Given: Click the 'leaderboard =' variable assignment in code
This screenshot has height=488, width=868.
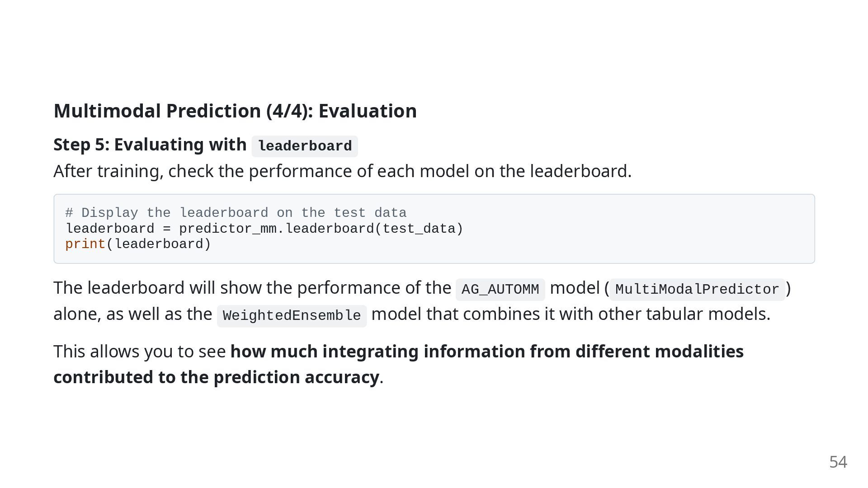Looking at the screenshot, I should tap(118, 229).
